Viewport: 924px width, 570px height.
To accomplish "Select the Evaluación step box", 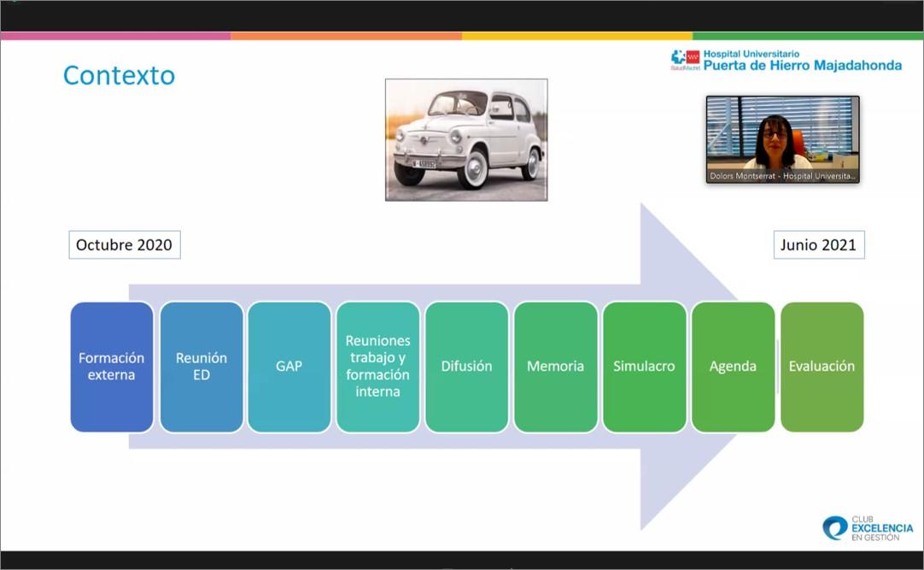I will (822, 367).
